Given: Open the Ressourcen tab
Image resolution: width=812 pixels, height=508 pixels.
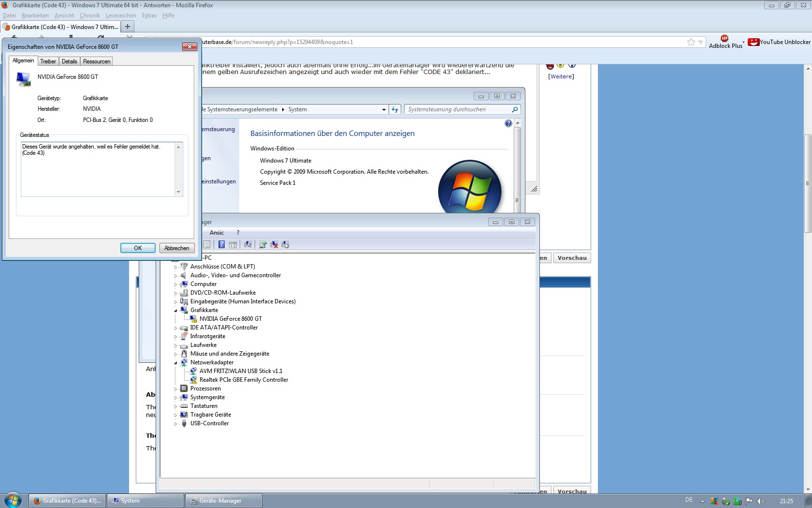Looking at the screenshot, I should click(97, 61).
